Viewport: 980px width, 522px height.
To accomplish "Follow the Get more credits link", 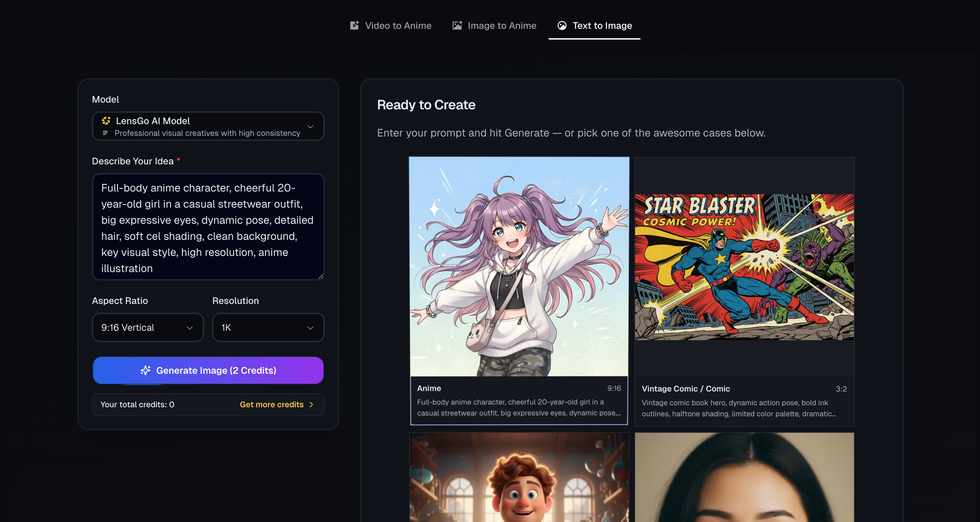I will 271,404.
